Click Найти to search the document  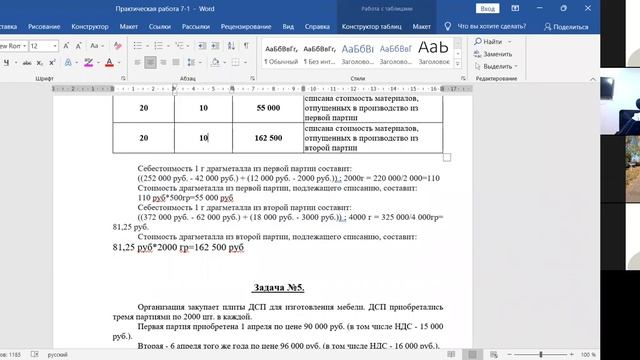[x=488, y=42]
